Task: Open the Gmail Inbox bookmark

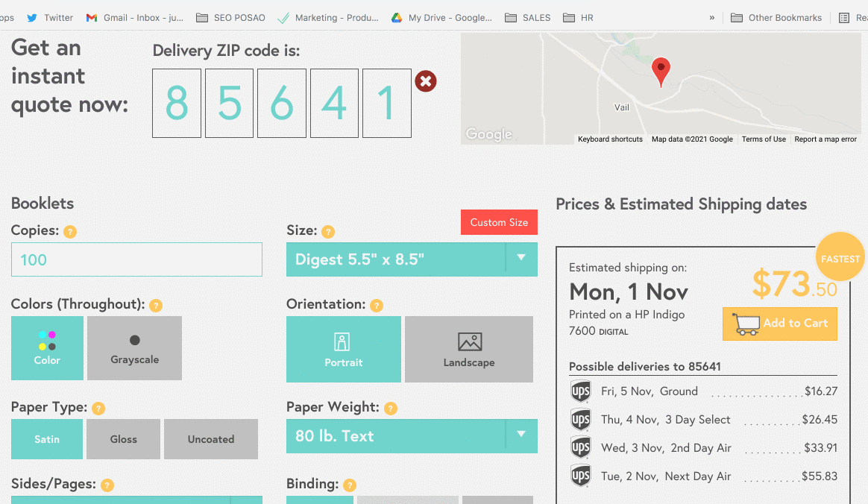Action: pos(134,18)
